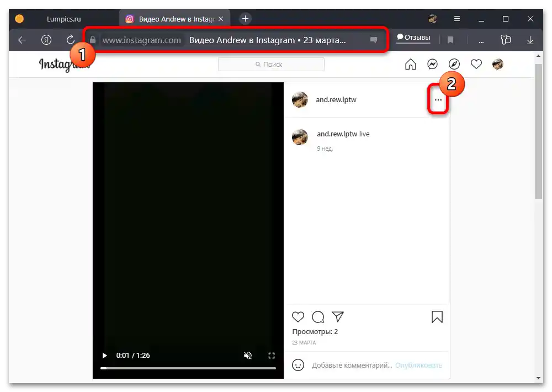Close the browser window
The width and height of the screenshot is (552, 392).
click(x=530, y=19)
